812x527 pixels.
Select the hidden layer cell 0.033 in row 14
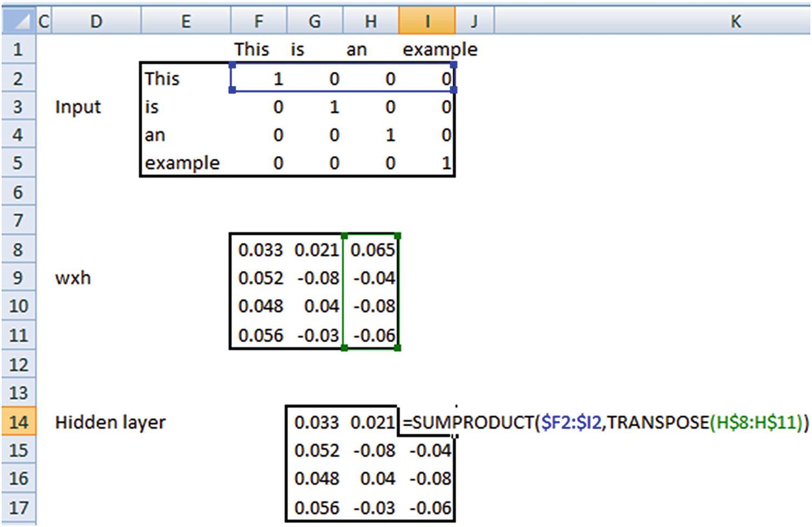click(315, 422)
